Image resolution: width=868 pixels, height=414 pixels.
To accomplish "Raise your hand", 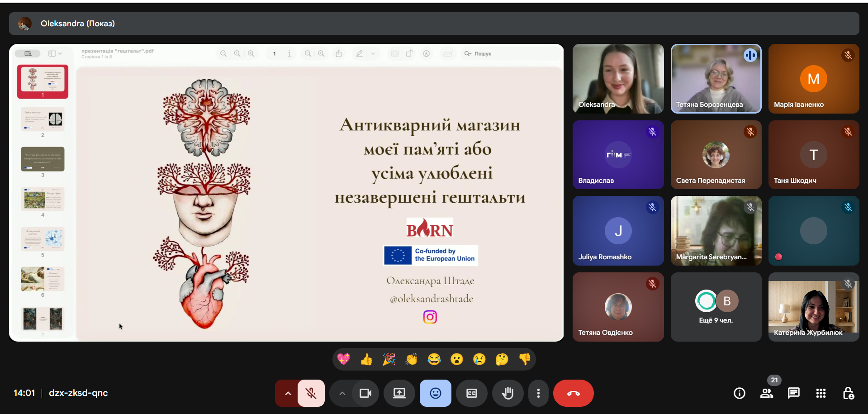I will [x=508, y=393].
